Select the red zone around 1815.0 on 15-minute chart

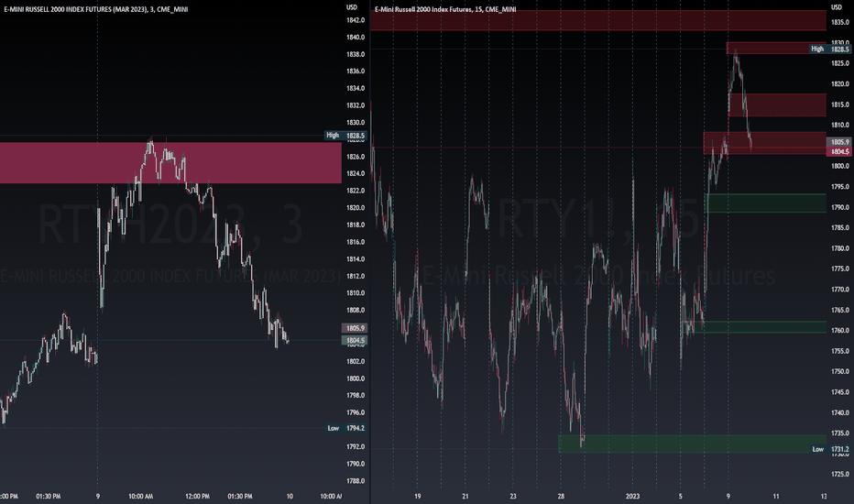(777, 104)
